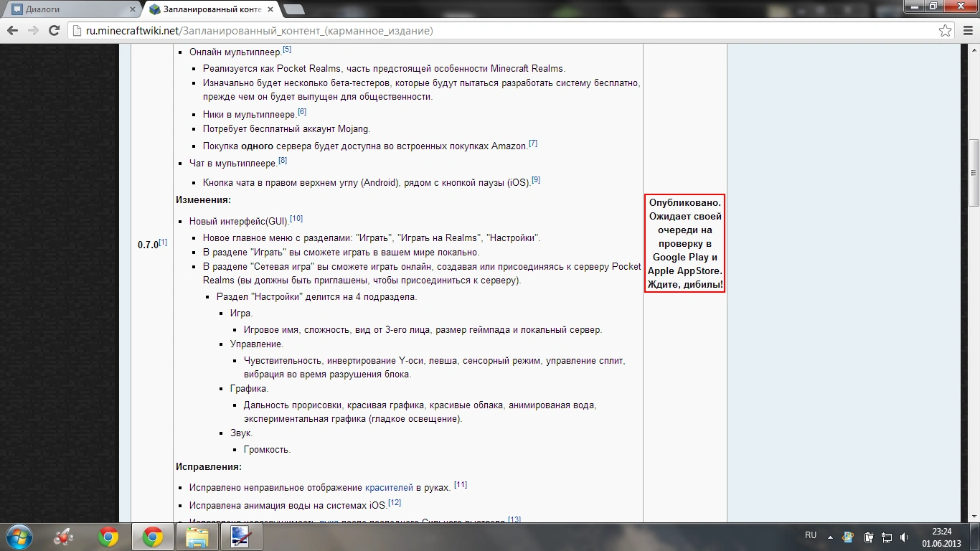The image size is (980, 551).
Task: Open the taskbar app with the pen-and-monitor icon
Action: tap(240, 537)
